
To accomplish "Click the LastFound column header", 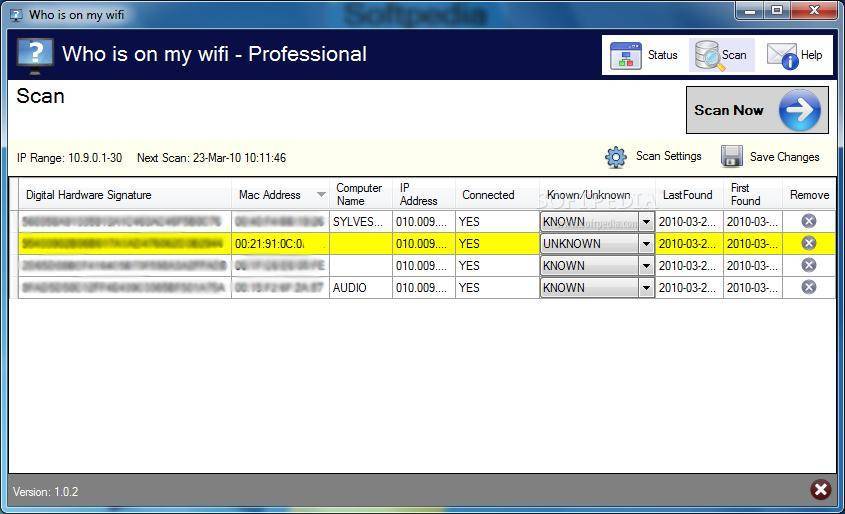I will click(x=689, y=195).
